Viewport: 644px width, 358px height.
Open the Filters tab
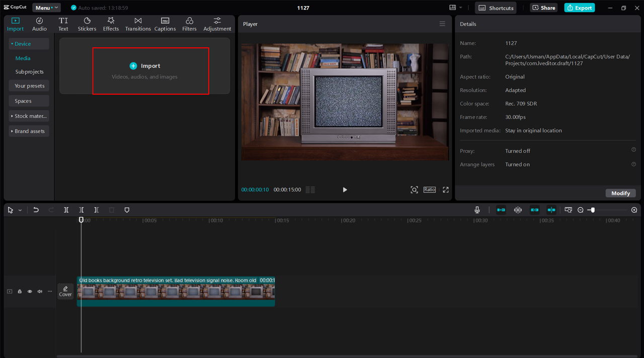189,24
